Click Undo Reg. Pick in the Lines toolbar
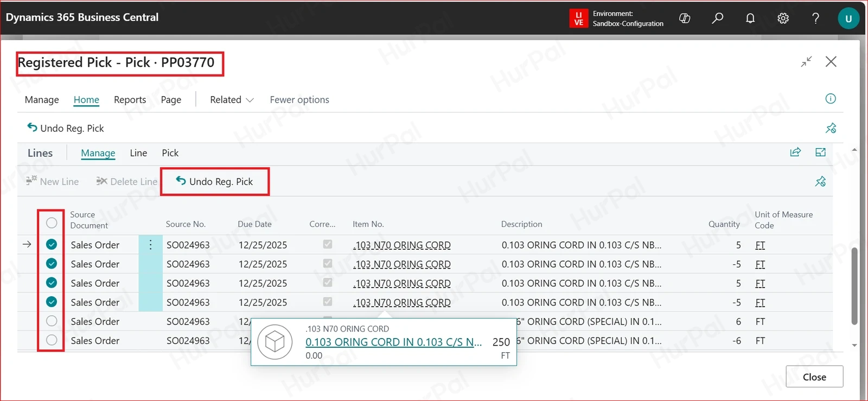 click(215, 181)
